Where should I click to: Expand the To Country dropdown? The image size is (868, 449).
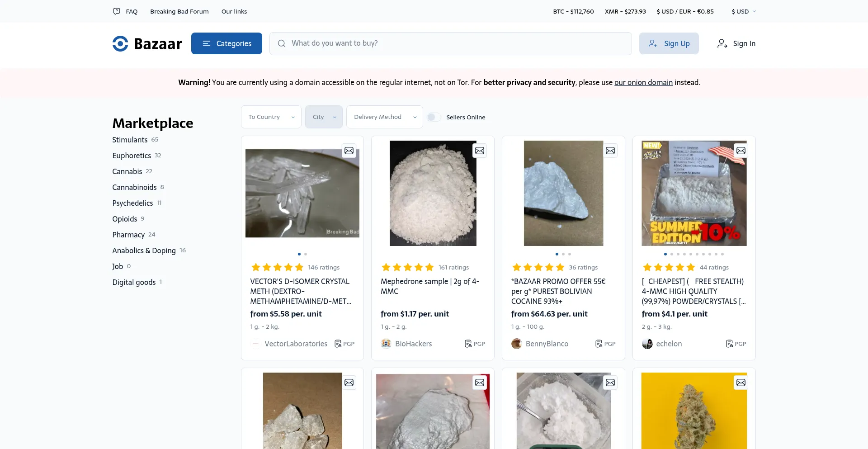coord(271,117)
